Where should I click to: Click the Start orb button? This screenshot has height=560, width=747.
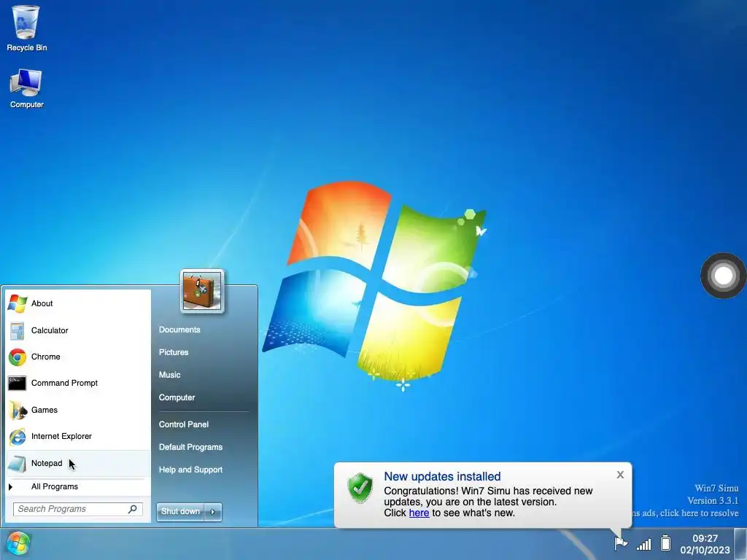(x=18, y=543)
